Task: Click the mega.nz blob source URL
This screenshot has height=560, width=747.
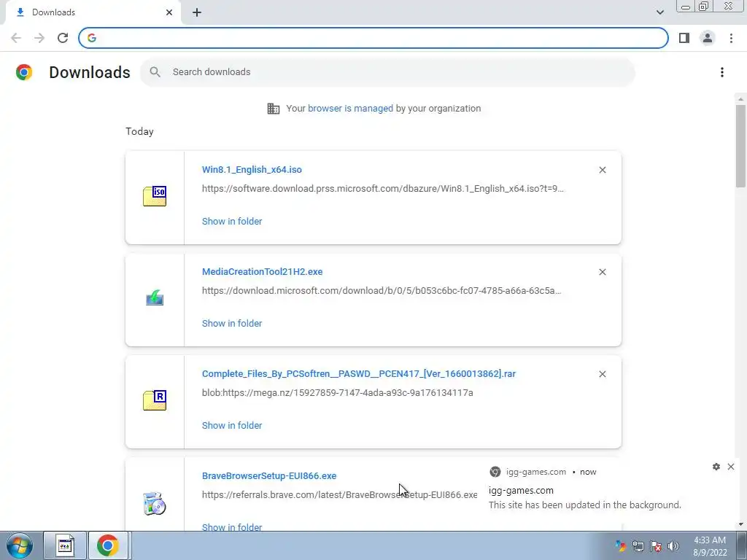Action: point(337,393)
